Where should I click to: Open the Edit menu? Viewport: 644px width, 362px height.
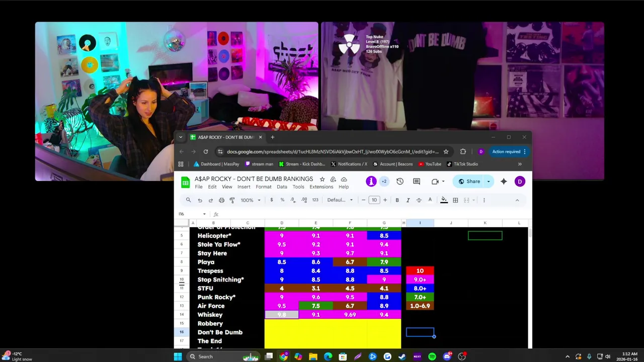click(212, 187)
